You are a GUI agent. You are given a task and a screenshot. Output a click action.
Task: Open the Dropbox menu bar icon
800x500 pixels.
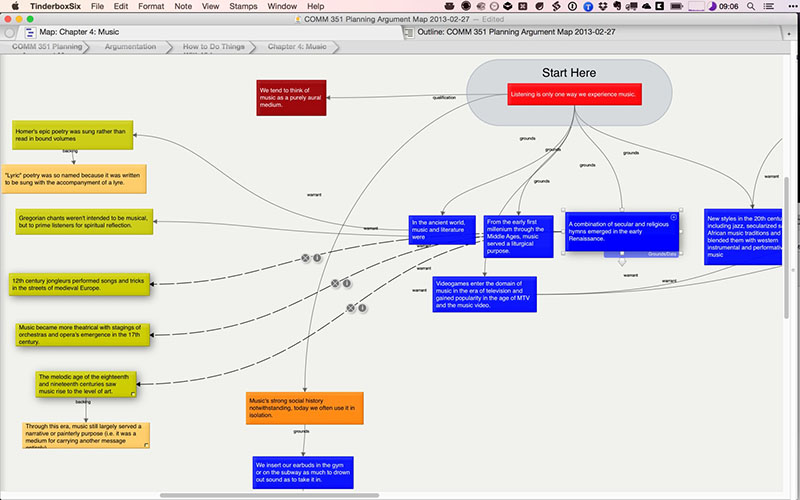pos(603,6)
